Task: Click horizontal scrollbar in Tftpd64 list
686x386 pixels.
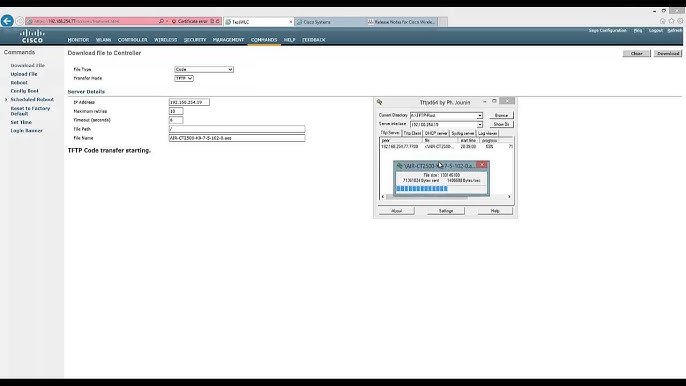Action: [446, 197]
